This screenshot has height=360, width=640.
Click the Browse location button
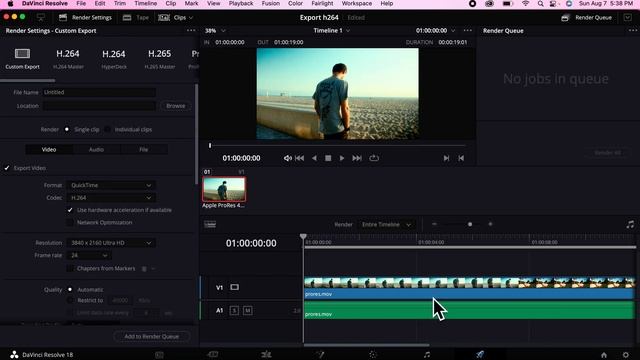[x=176, y=106]
